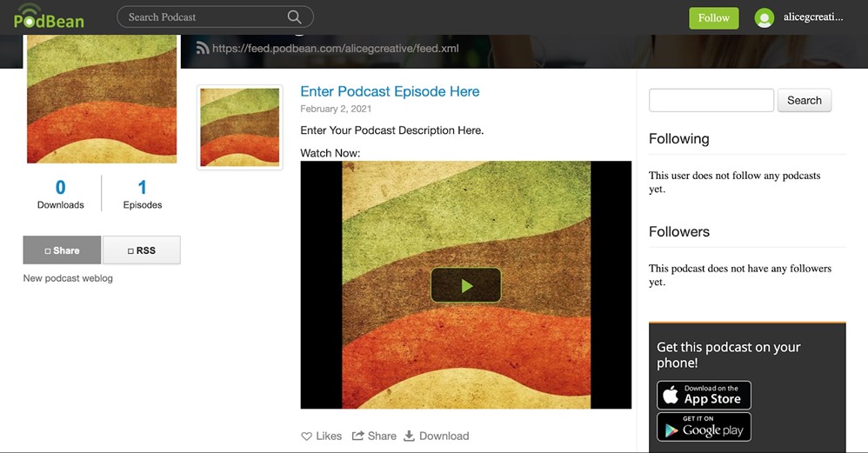Click the Following heading

pos(678,139)
